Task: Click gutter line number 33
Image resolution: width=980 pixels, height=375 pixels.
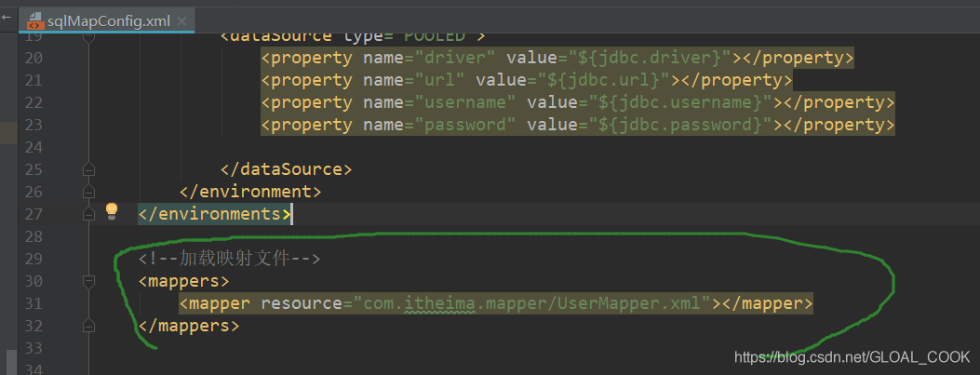Action: (x=34, y=348)
